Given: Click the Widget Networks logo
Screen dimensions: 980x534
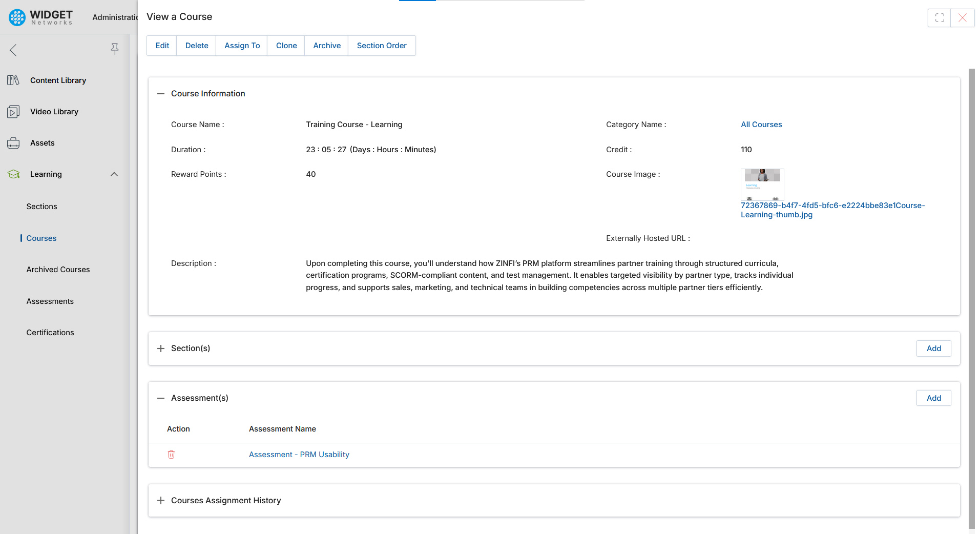Looking at the screenshot, I should pyautogui.click(x=41, y=17).
